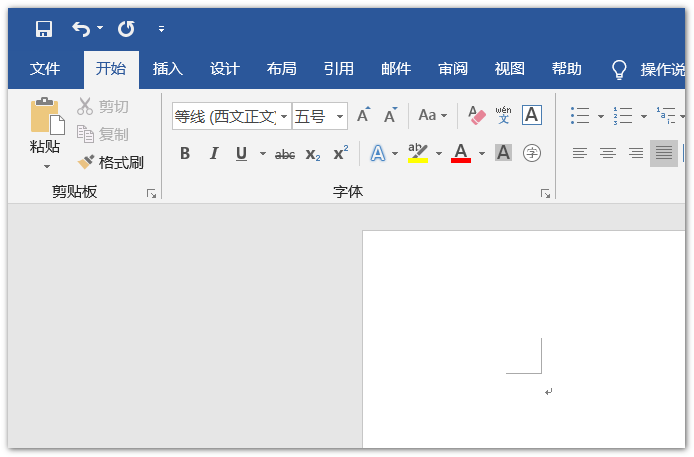Image resolution: width=694 pixels, height=457 pixels.
Task: Switch to the 设计 tab
Action: click(x=225, y=69)
